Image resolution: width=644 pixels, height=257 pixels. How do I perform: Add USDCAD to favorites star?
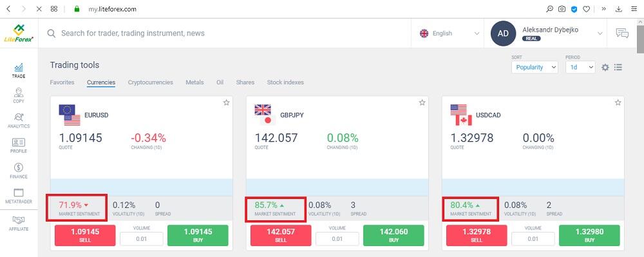618,102
